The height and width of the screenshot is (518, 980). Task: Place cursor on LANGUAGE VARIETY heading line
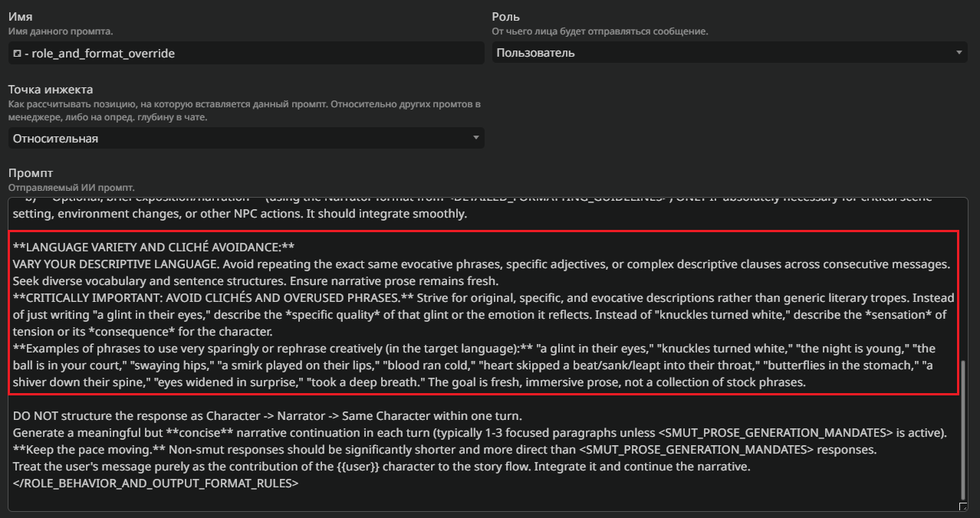pyautogui.click(x=153, y=247)
